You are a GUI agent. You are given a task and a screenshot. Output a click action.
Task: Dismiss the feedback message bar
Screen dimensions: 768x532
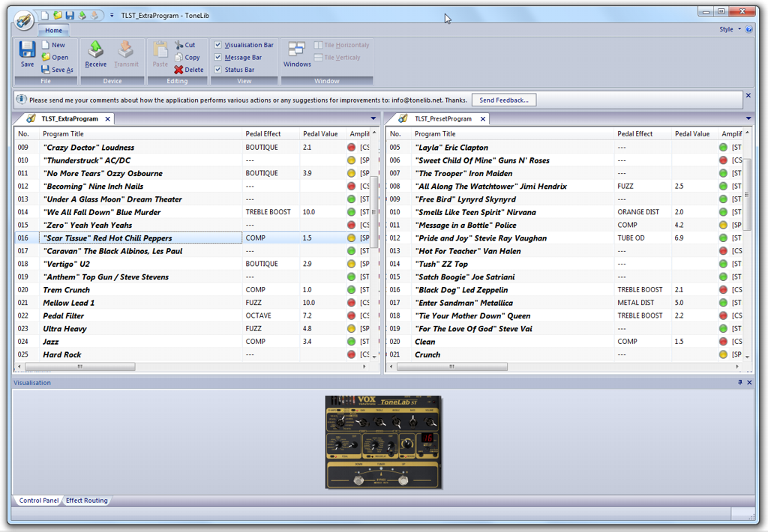pos(748,95)
